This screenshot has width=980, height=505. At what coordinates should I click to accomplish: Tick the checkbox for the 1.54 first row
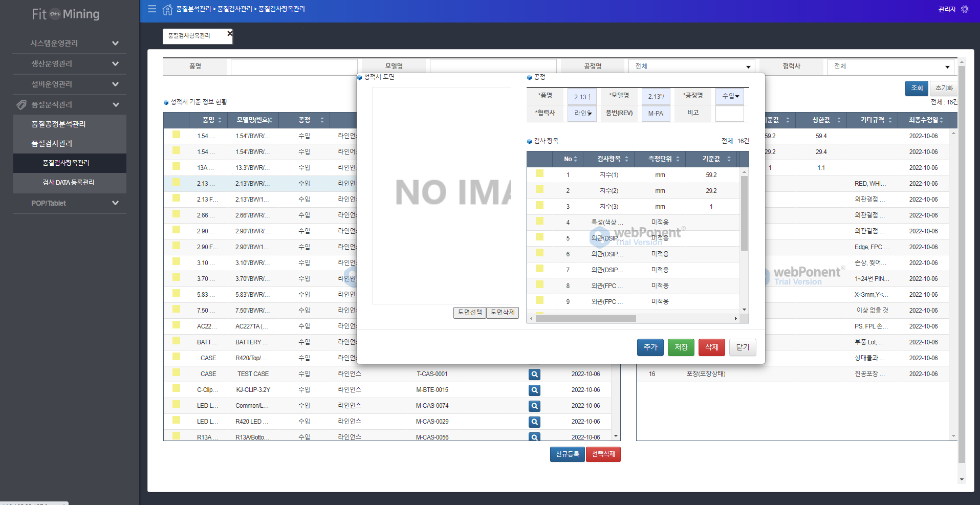point(176,135)
